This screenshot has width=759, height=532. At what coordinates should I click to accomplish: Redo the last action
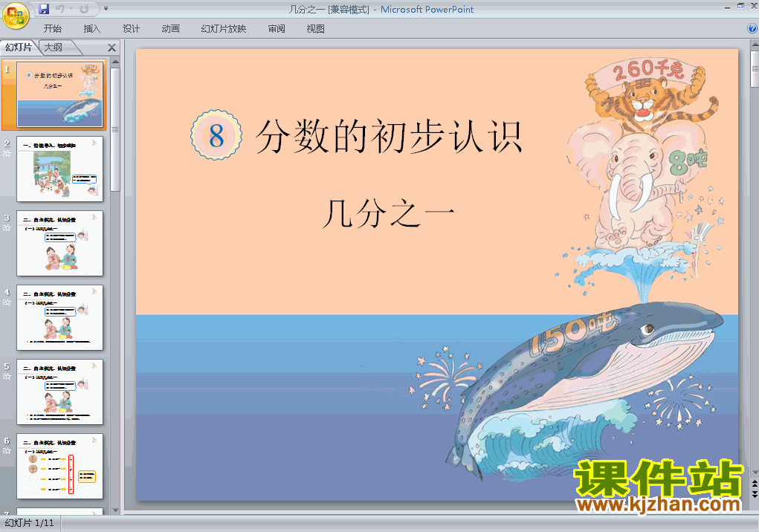pyautogui.click(x=84, y=9)
